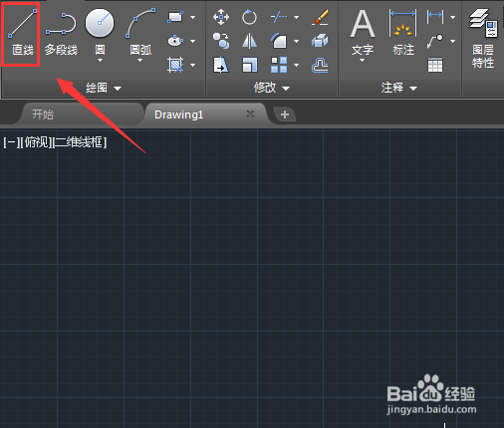Screen dimensions: 504x428
Task: Click the Fillet tool icon
Action: click(279, 41)
